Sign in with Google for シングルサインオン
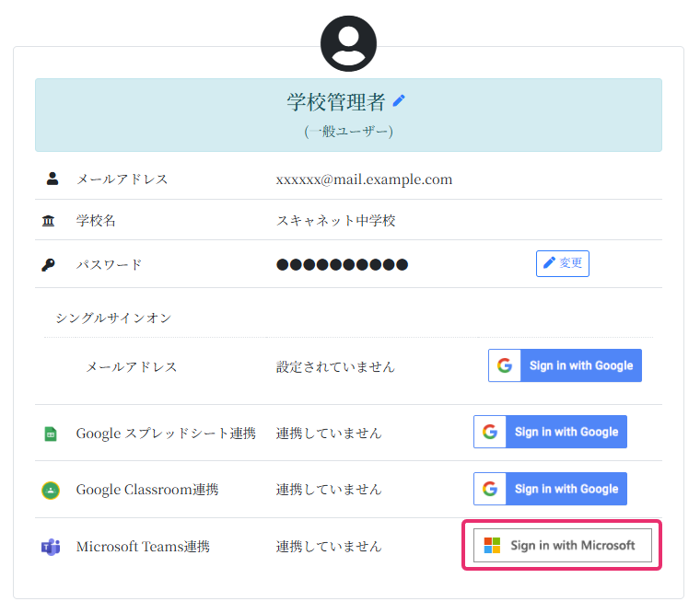 click(565, 365)
